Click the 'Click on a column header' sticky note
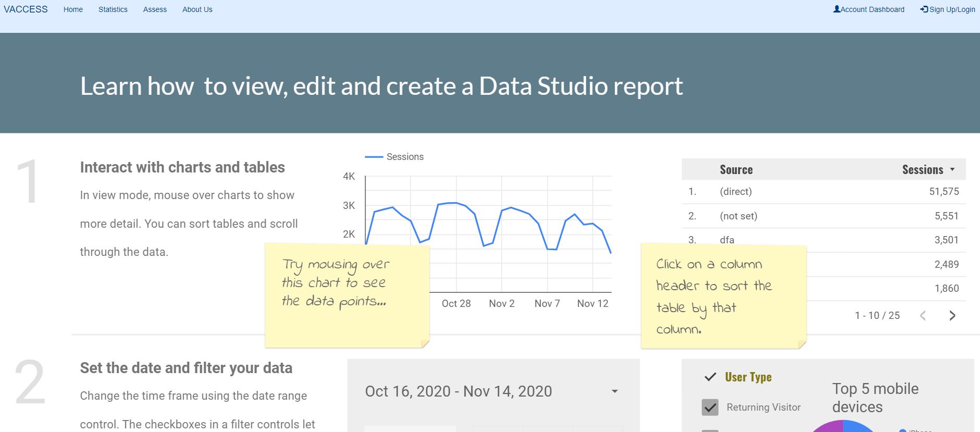Image resolution: width=980 pixels, height=432 pixels. pos(724,295)
